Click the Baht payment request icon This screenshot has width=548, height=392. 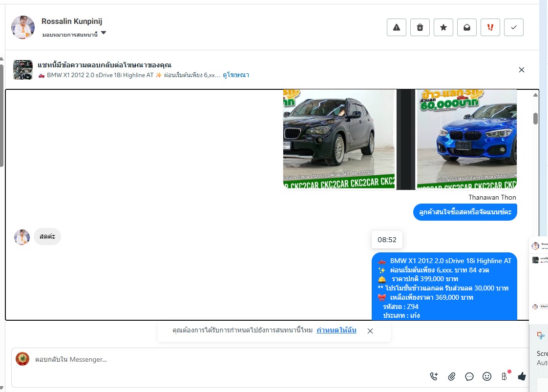(x=504, y=376)
